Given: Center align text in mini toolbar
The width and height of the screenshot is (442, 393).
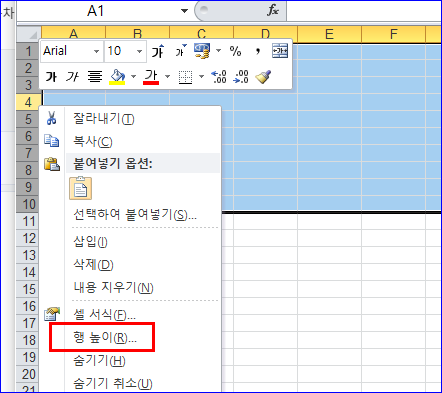Looking at the screenshot, I should pos(95,77).
